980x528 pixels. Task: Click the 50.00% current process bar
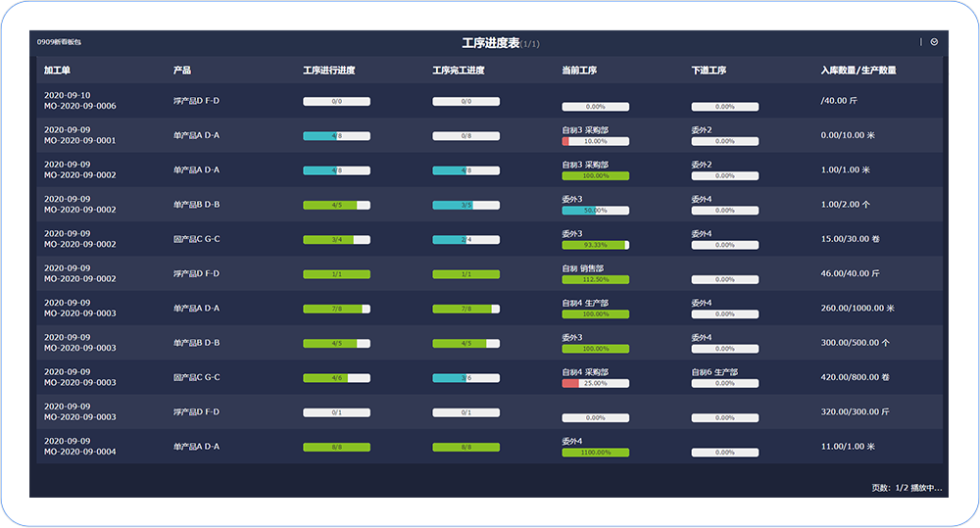(596, 211)
